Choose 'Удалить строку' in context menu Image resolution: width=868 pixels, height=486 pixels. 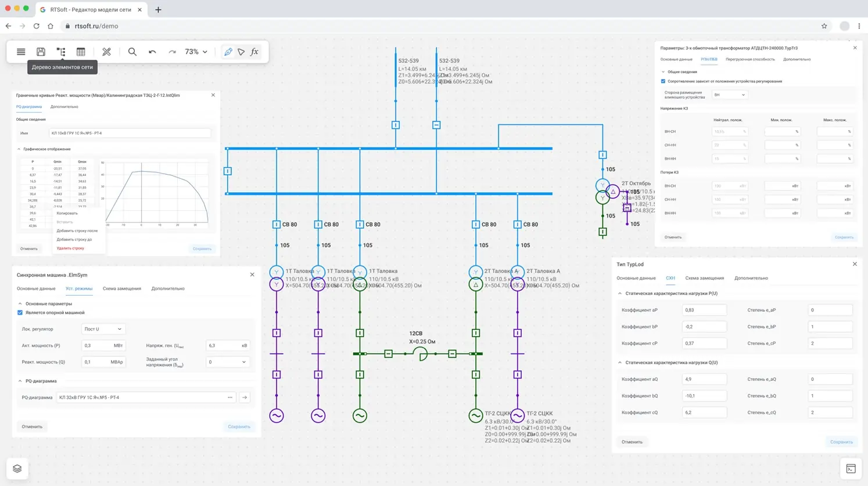[x=70, y=248]
